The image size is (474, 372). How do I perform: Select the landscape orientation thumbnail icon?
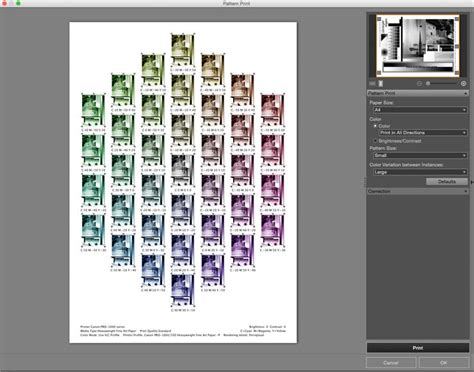(372, 83)
